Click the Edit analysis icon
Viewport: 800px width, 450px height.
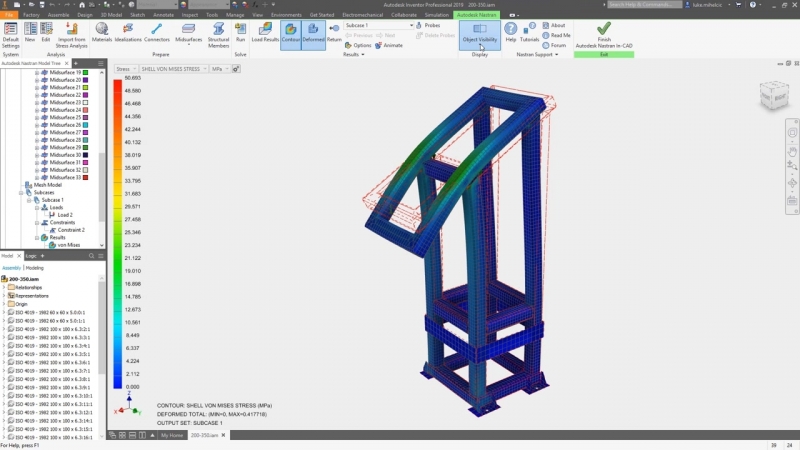point(46,33)
